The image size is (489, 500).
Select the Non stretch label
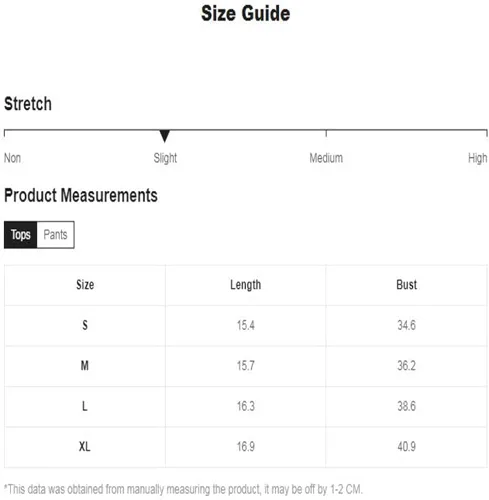click(x=12, y=158)
